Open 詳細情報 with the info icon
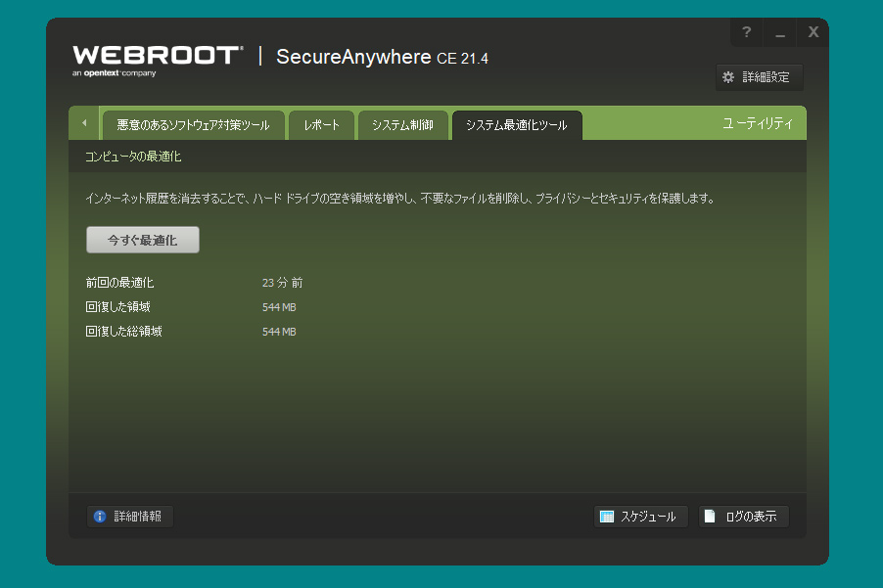This screenshot has width=883, height=588. click(130, 517)
